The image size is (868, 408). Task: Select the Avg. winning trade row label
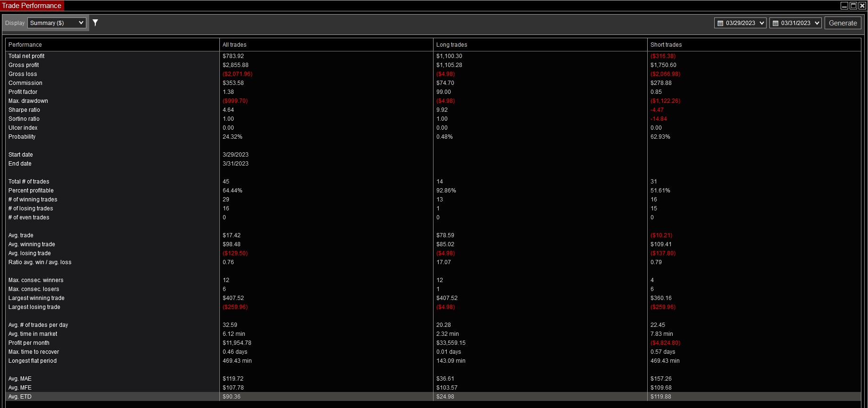coord(32,244)
